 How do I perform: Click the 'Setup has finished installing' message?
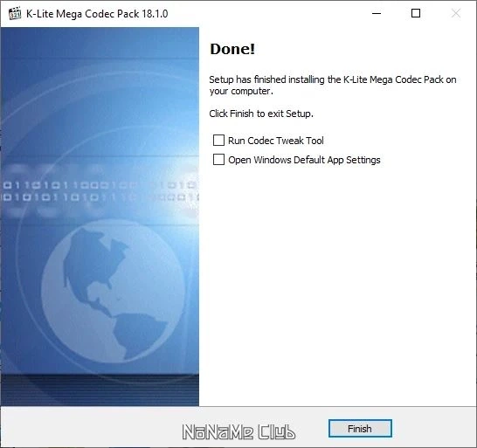(333, 86)
